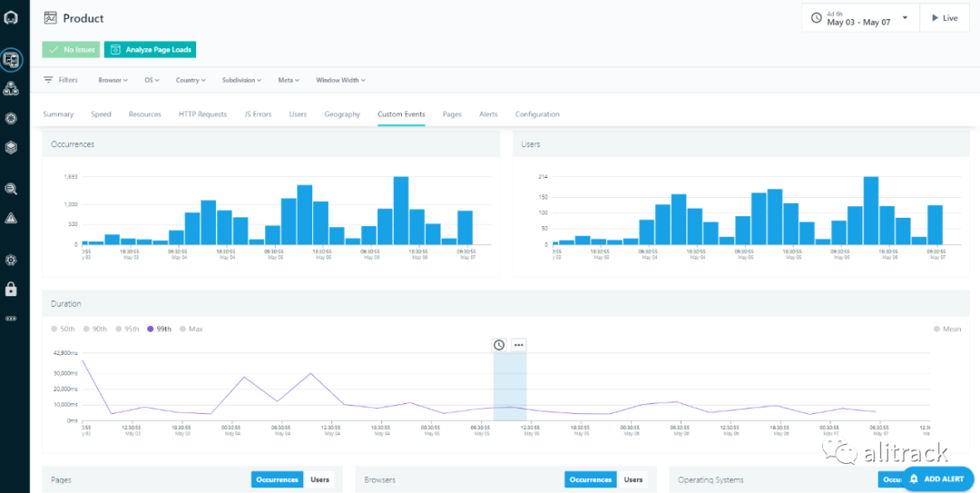Click the hexagon logo icon in the sidebar
The width and height of the screenshot is (980, 493).
pyautogui.click(x=11, y=17)
